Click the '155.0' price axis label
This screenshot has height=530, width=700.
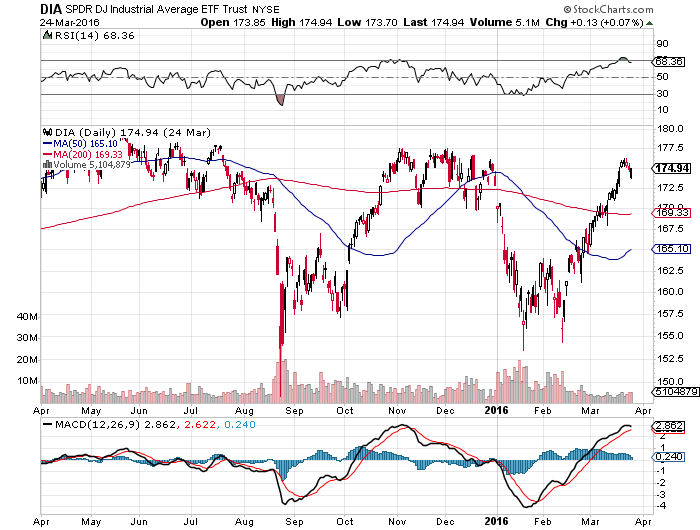point(671,335)
